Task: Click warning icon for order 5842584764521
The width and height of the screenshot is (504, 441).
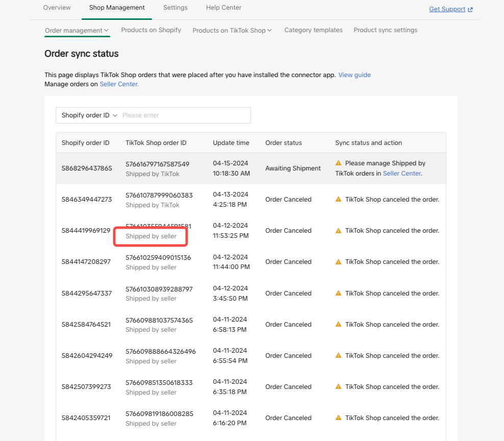Action: (x=338, y=324)
